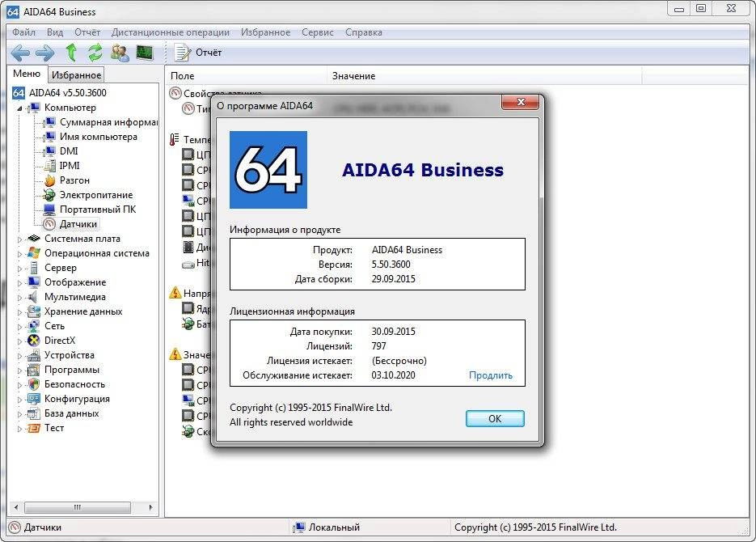Image resolution: width=756 pixels, height=542 pixels.
Task: Click the sidebar horizontal scrollbar thumb
Action: tap(78, 507)
